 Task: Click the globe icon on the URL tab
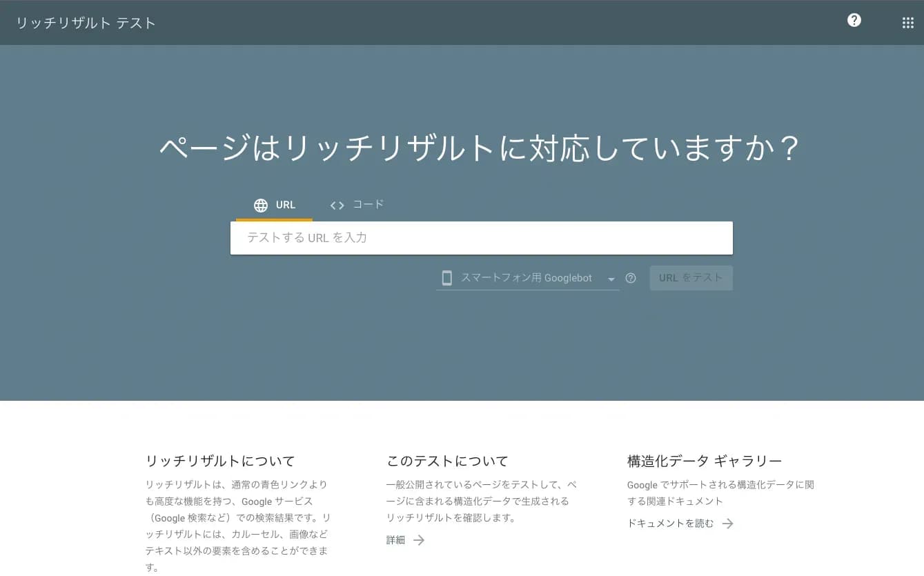click(x=260, y=205)
